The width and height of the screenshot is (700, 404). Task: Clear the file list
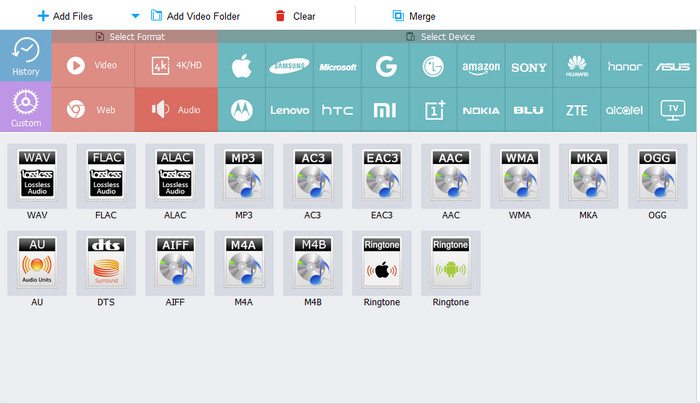pos(295,17)
